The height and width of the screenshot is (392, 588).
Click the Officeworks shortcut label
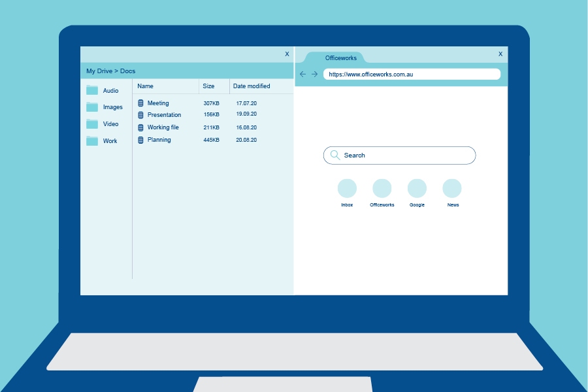pyautogui.click(x=382, y=204)
